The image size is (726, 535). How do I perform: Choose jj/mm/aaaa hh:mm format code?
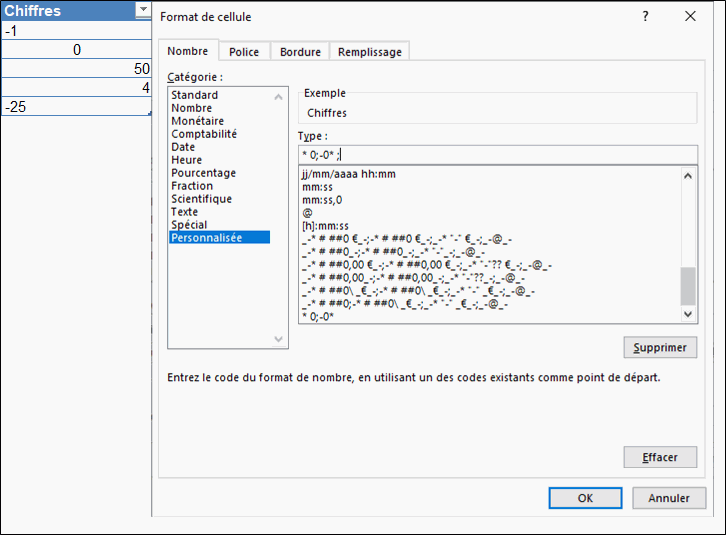pos(348,174)
